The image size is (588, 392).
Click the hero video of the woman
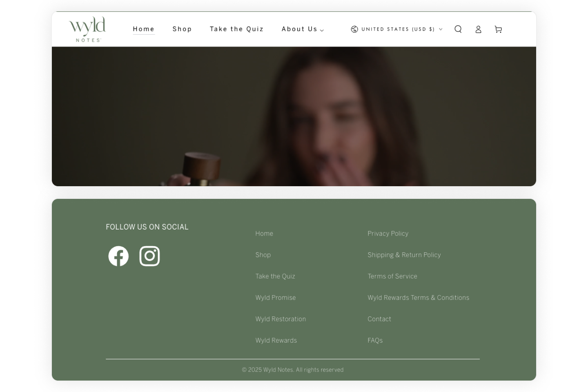pyautogui.click(x=294, y=116)
